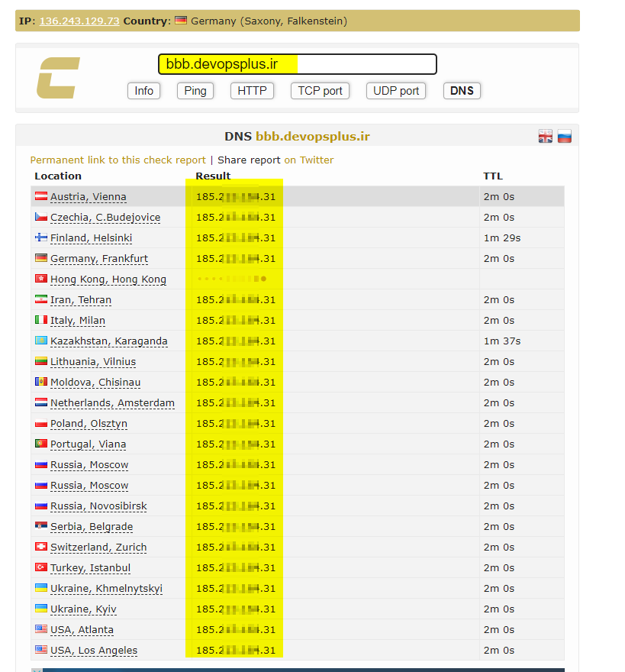Viewport: 625px width, 672px height.
Task: Open IP address 136.243.129.73 link
Action: coord(79,21)
